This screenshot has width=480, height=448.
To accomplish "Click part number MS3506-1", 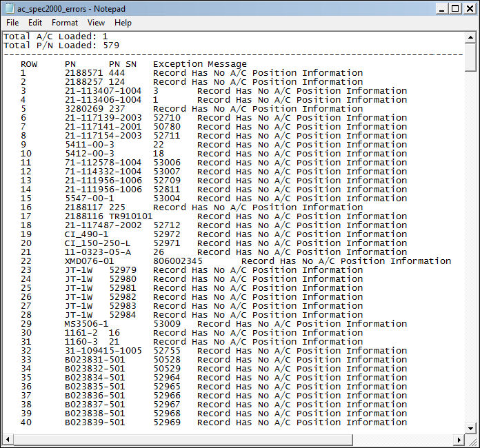I will [x=87, y=323].
